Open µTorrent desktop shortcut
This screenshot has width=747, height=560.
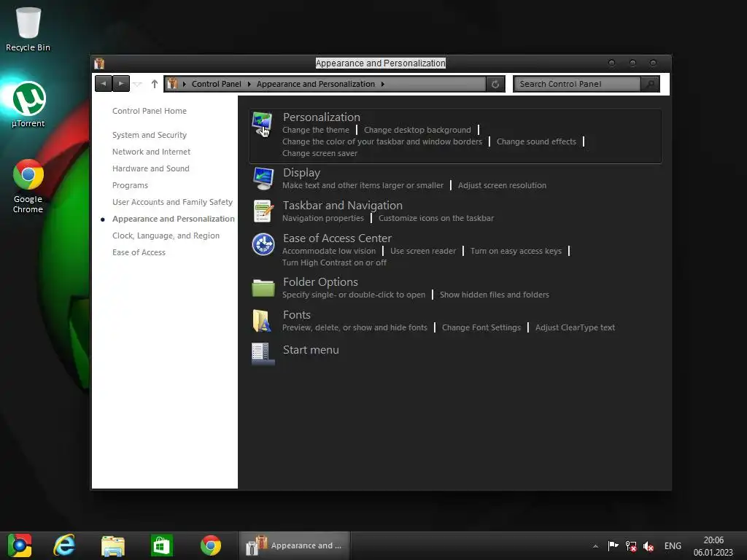(x=28, y=105)
